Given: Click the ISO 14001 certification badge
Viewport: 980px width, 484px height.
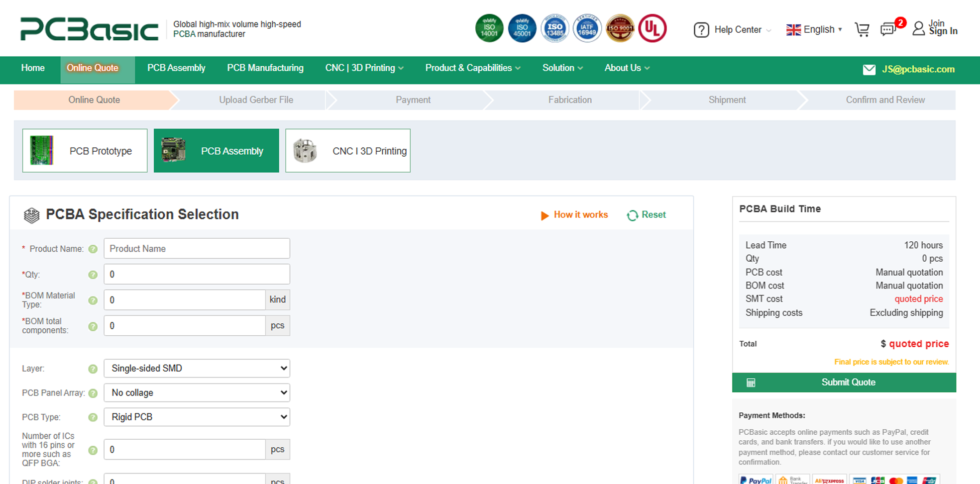Looking at the screenshot, I should tap(489, 28).
